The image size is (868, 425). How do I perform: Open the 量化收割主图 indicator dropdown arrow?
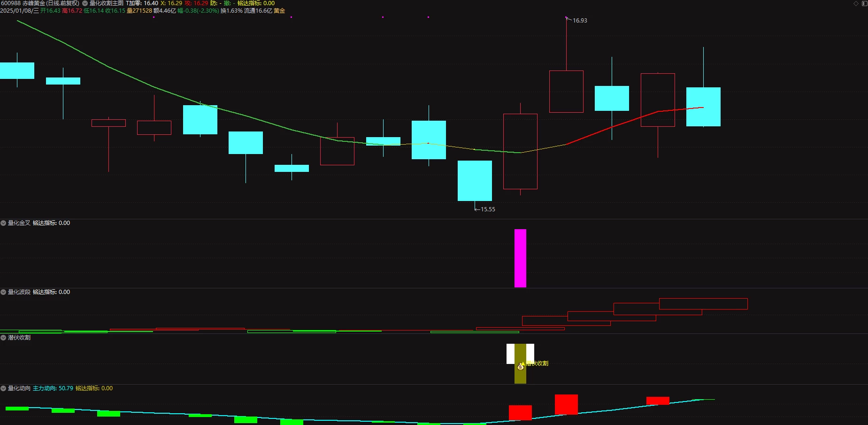pyautogui.click(x=85, y=3)
